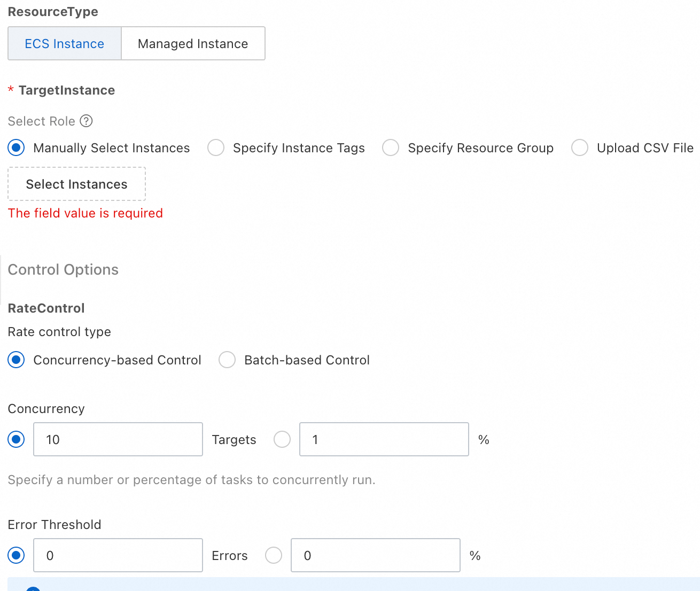Viewport: 700px width, 591px height.
Task: Select the concurrency percentage radio
Action: tap(282, 440)
